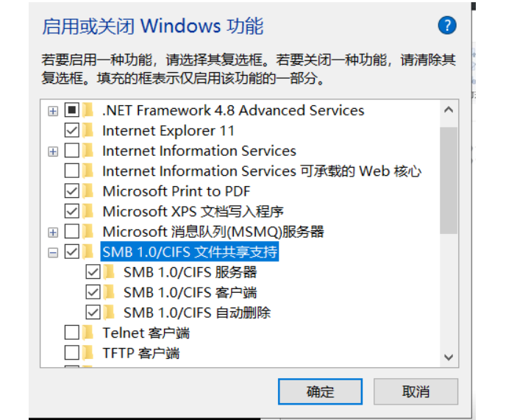Click folder icon next to .NET Framework 4.8
The image size is (517, 420).
(x=89, y=110)
